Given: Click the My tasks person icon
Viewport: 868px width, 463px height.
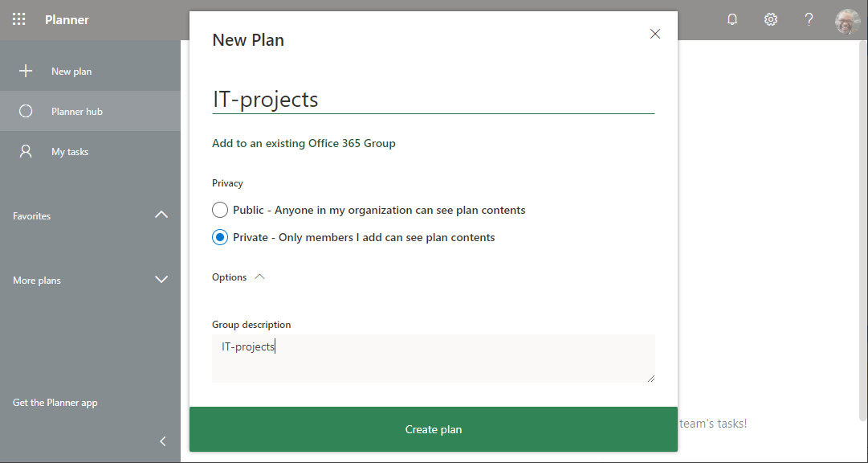Looking at the screenshot, I should 26,151.
